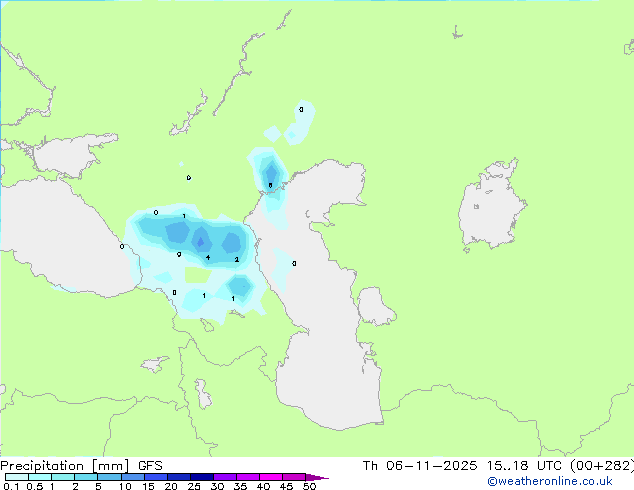Click the 20–25 mm legend color swatch
The height and width of the screenshot is (490, 634).
tap(179, 477)
